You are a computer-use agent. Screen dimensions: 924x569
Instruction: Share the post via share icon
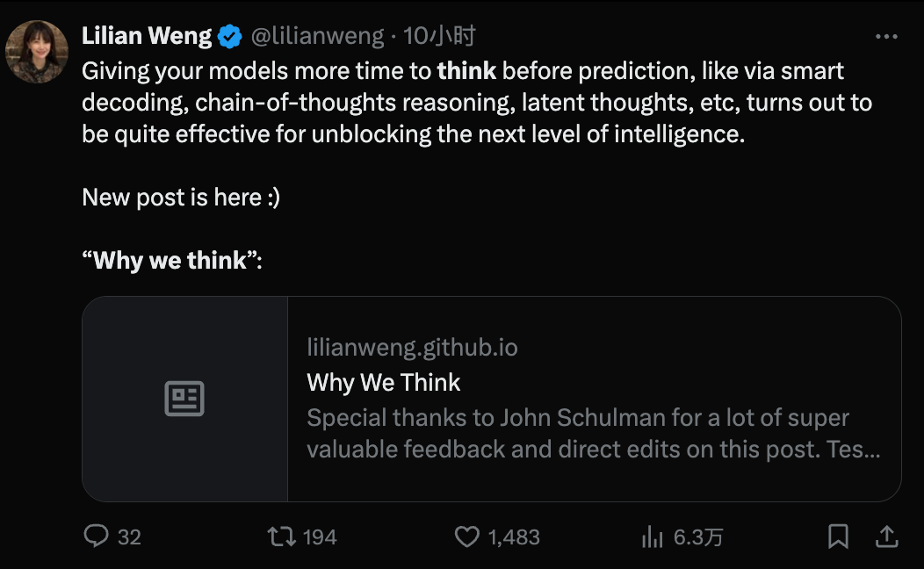coord(887,536)
